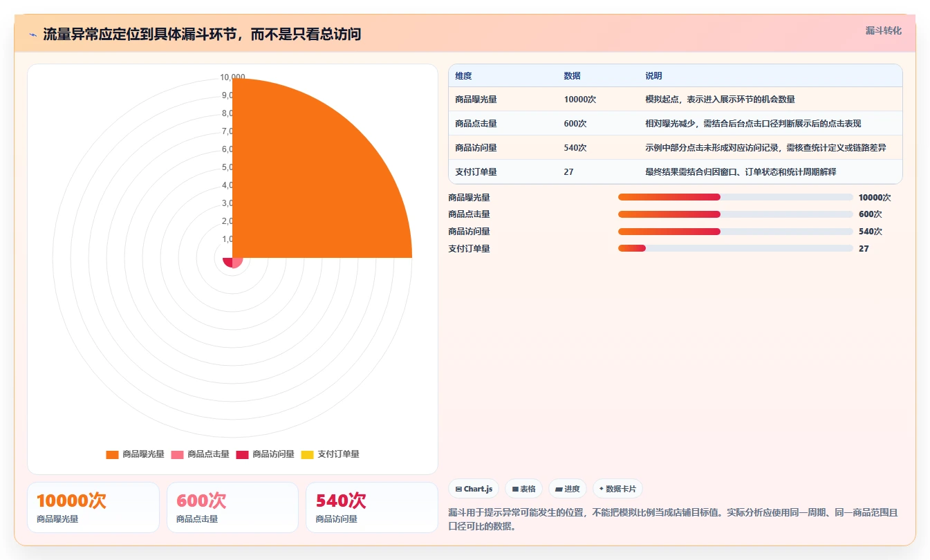Click the 10000次 value in the table

point(579,100)
